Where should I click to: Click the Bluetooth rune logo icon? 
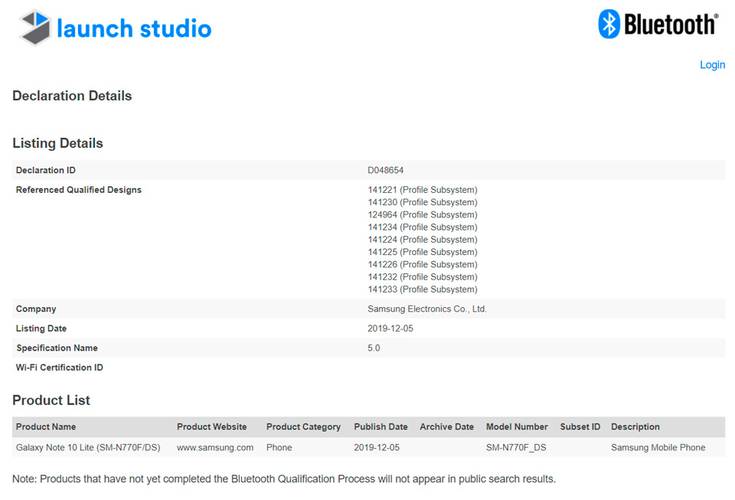pyautogui.click(x=609, y=24)
